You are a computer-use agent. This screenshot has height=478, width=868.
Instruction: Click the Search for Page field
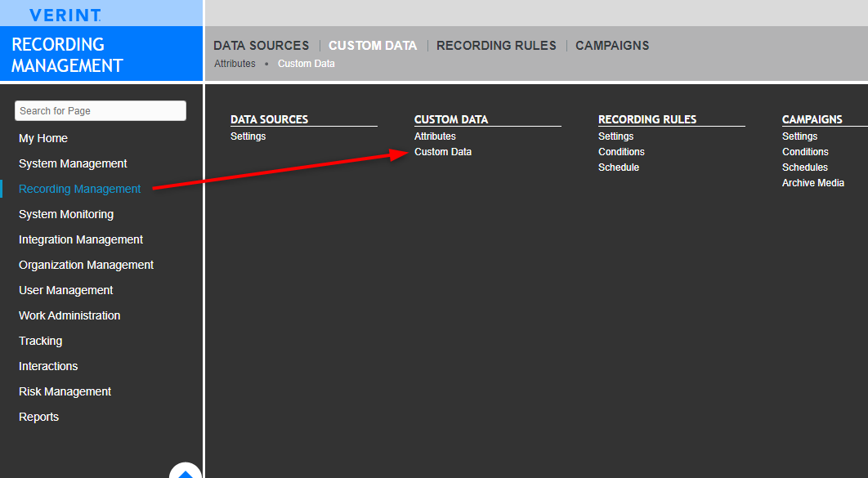point(101,111)
